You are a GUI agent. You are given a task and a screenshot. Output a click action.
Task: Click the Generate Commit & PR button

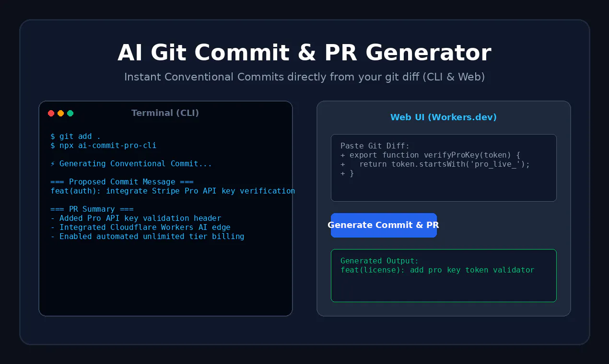coord(384,225)
